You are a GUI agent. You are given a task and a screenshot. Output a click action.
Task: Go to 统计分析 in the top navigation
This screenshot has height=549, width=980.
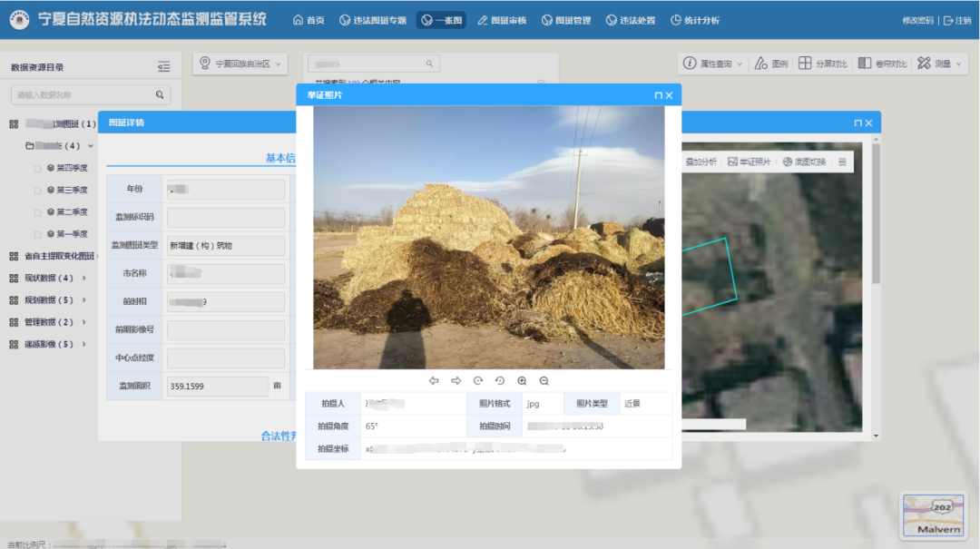pyautogui.click(x=694, y=20)
